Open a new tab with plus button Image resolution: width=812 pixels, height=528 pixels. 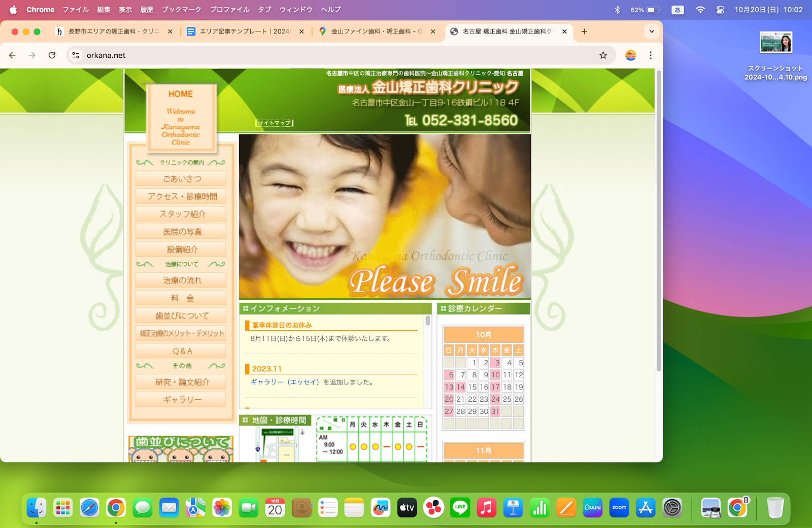(x=584, y=31)
